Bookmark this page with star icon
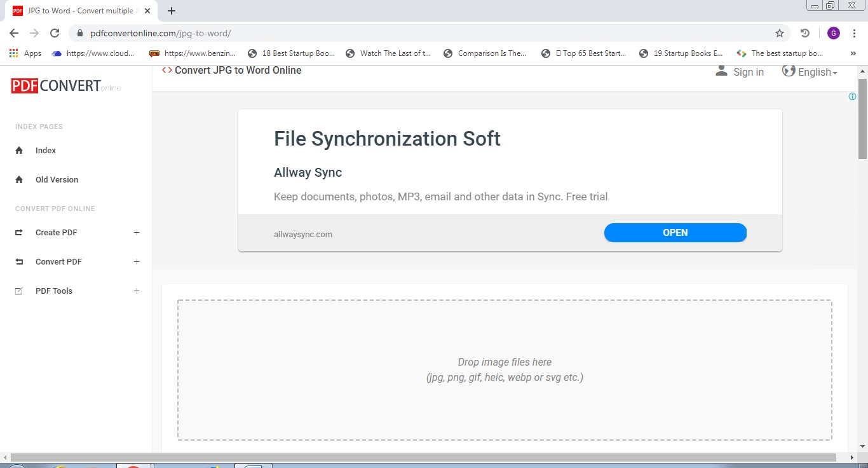 click(x=780, y=33)
